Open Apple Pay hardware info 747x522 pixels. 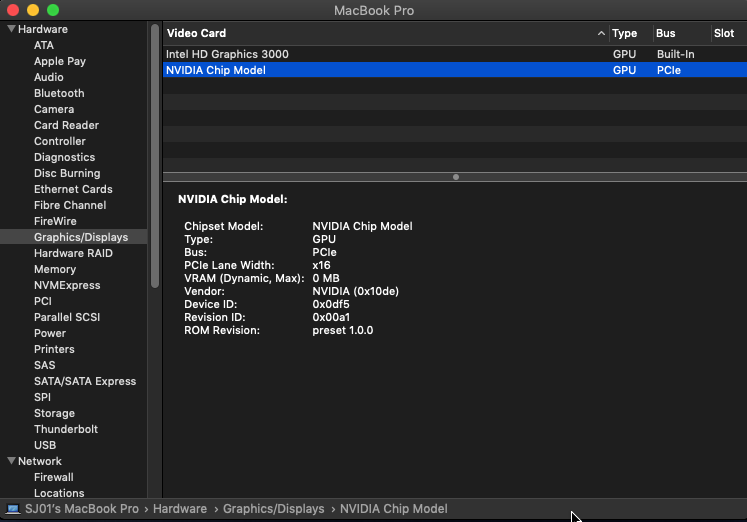[x=60, y=61]
